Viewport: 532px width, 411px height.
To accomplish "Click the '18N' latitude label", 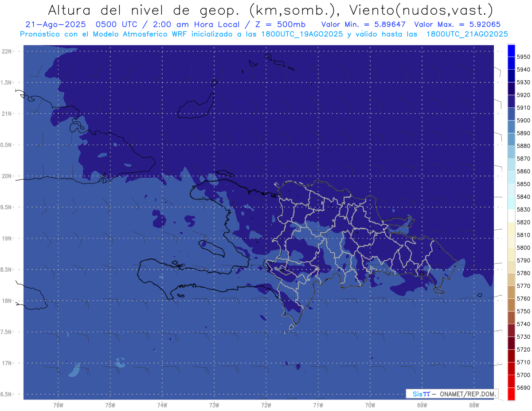I will point(6,301).
